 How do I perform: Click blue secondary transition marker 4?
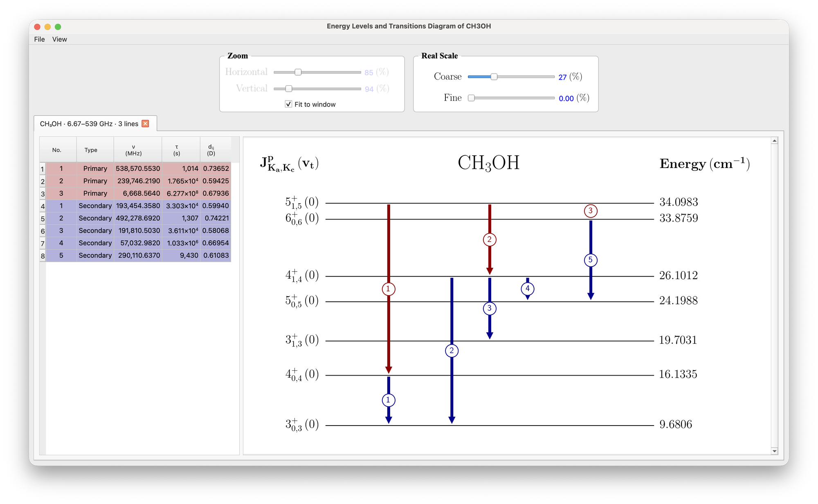tap(528, 289)
